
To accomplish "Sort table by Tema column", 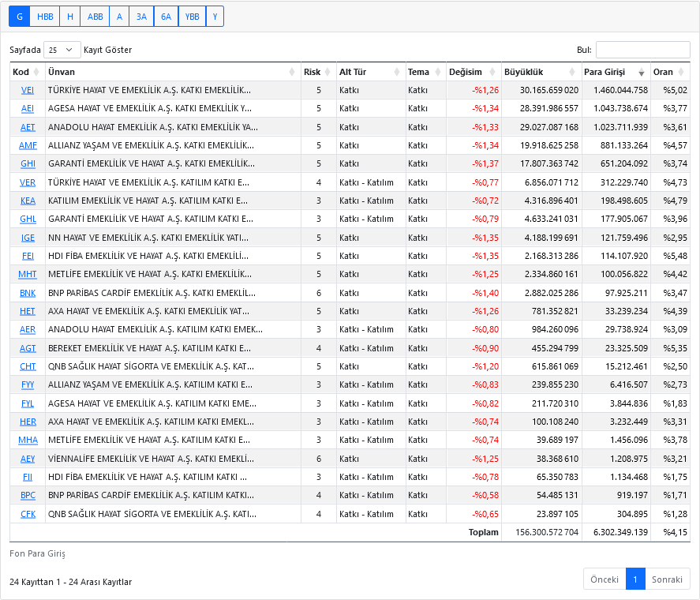I will point(425,72).
